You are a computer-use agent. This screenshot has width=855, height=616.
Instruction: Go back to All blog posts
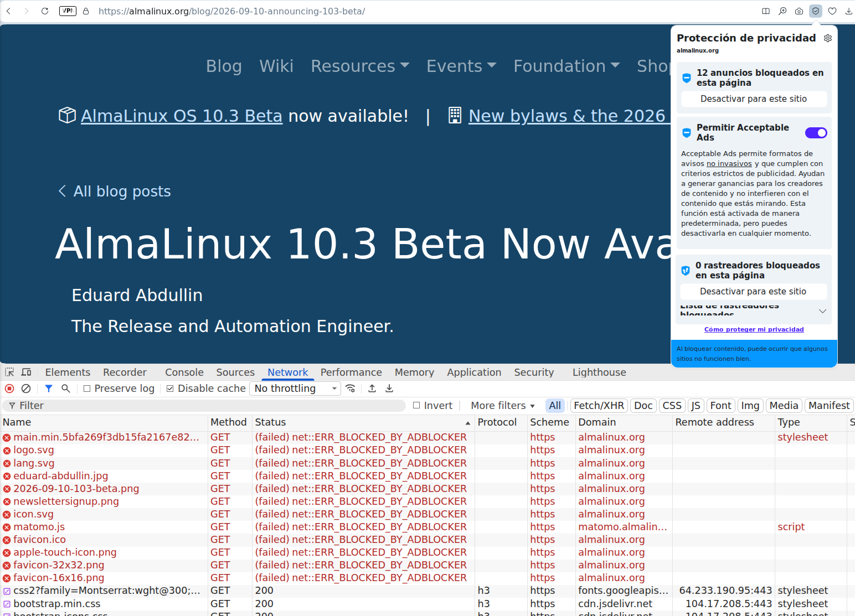tap(115, 191)
